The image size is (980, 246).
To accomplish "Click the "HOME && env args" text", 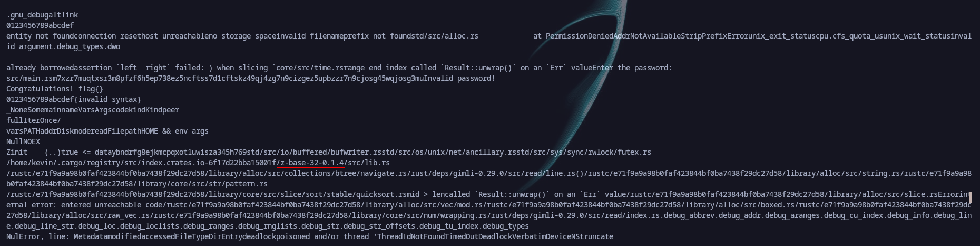I will [175, 131].
